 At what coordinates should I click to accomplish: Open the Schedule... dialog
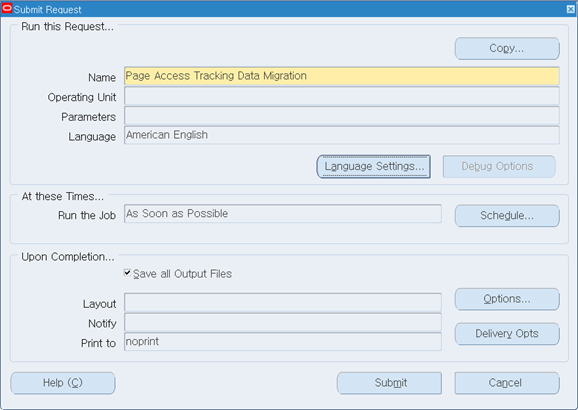pos(507,216)
